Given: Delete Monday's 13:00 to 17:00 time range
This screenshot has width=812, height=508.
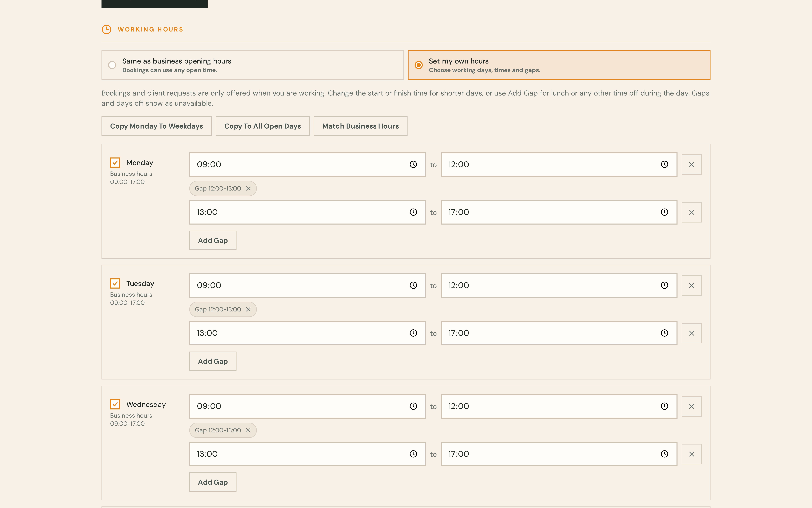Looking at the screenshot, I should tap(692, 212).
